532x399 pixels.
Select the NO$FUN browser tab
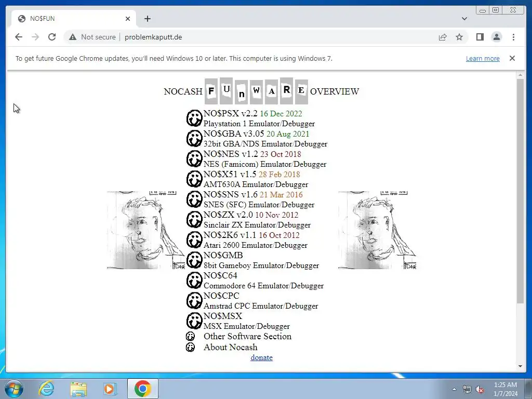click(74, 19)
